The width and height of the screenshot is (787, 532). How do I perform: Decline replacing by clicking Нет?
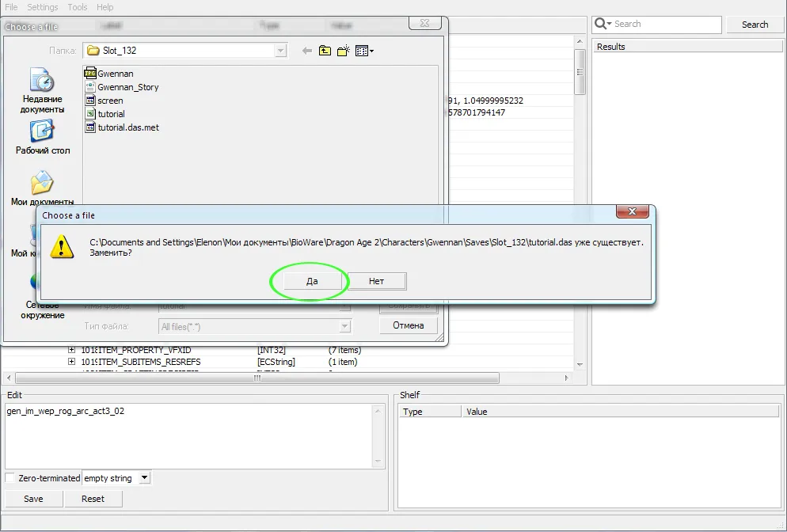(376, 281)
